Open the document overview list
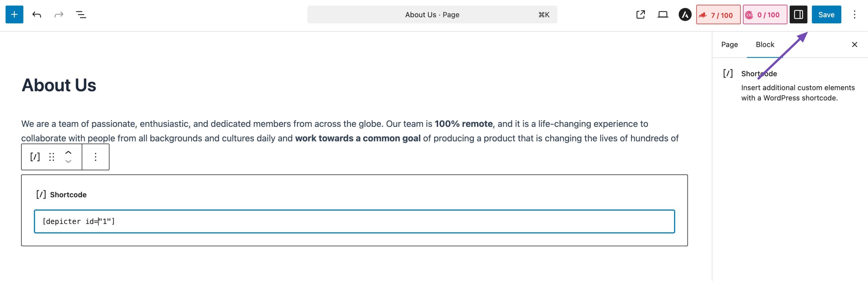The width and height of the screenshot is (868, 281). point(81,15)
